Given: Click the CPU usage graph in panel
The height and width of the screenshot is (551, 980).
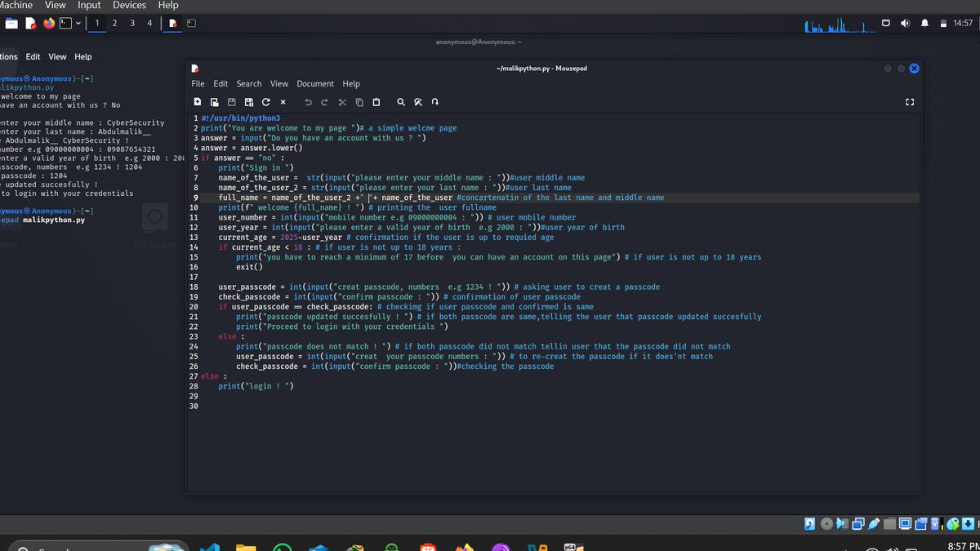Looking at the screenshot, I should coord(840,24).
